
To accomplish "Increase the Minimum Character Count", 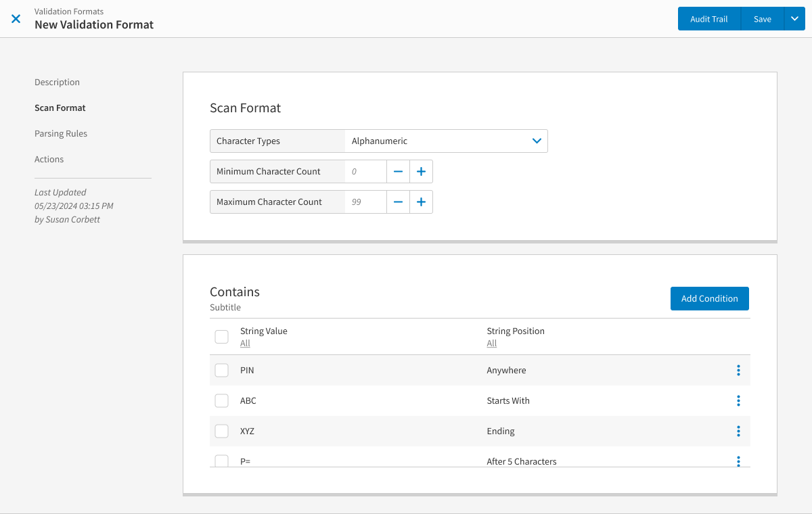I will click(421, 172).
